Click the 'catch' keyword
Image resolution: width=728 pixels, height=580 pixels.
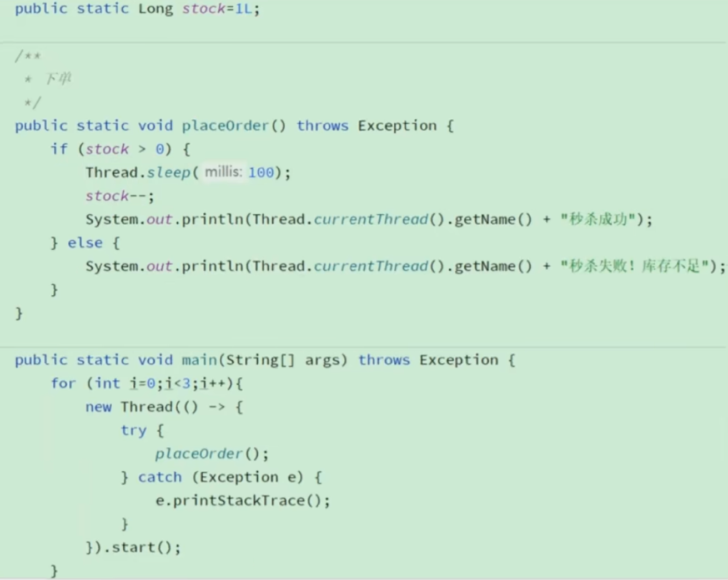coord(159,477)
